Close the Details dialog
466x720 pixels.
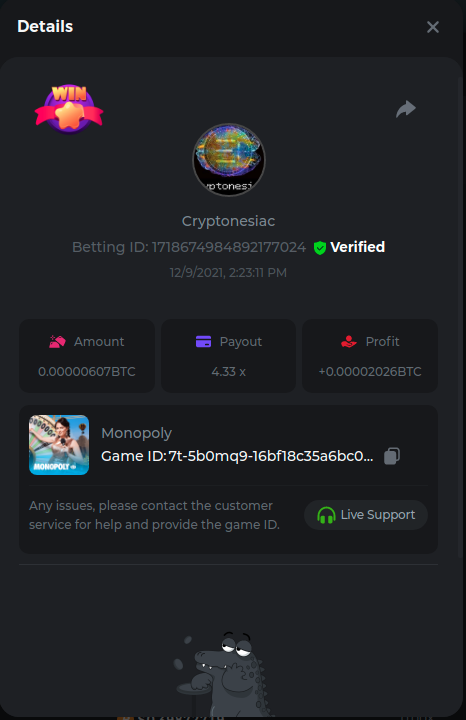pos(432,27)
